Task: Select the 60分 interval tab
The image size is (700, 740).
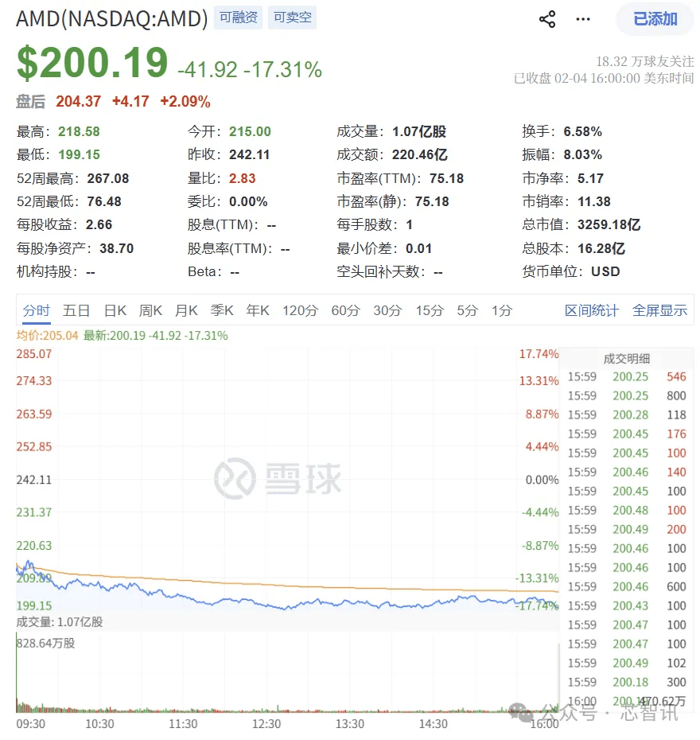Action: tap(345, 310)
